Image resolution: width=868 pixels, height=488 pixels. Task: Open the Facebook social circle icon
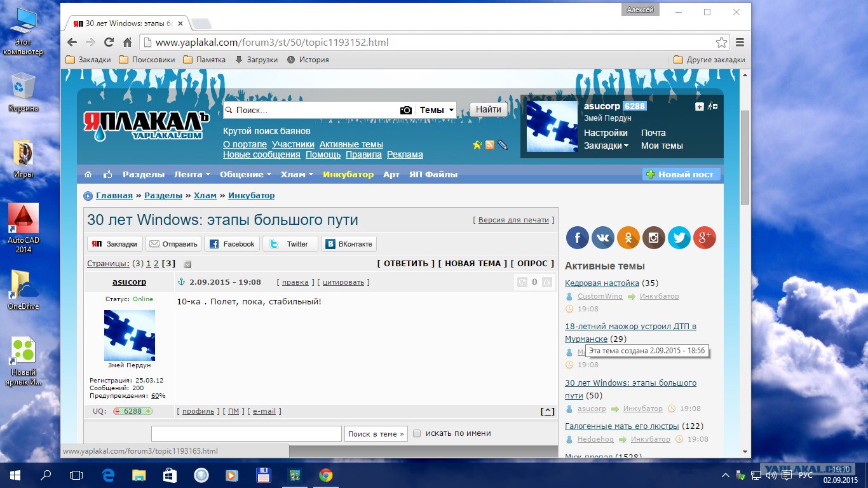(578, 238)
